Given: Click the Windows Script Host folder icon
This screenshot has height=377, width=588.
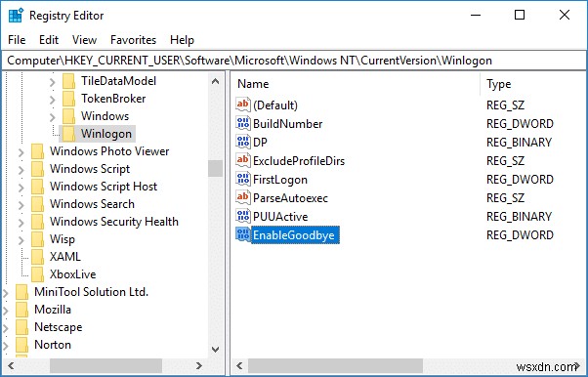Looking at the screenshot, I should 37,187.
